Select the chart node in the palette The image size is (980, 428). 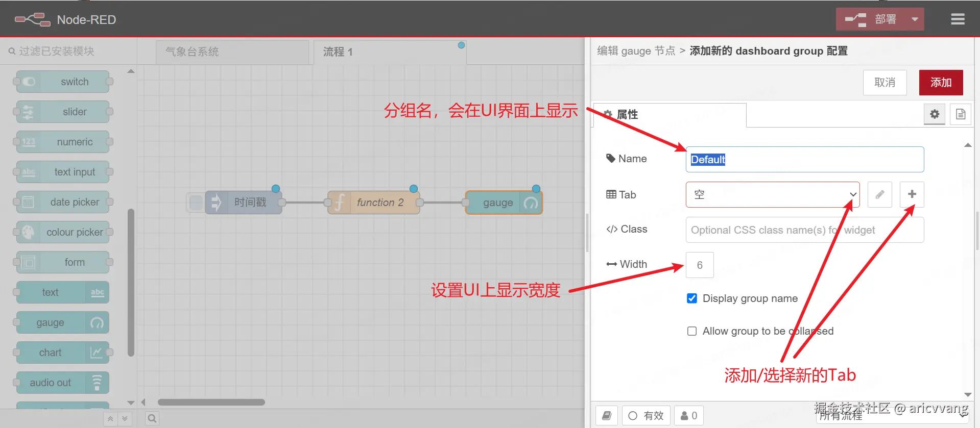63,353
